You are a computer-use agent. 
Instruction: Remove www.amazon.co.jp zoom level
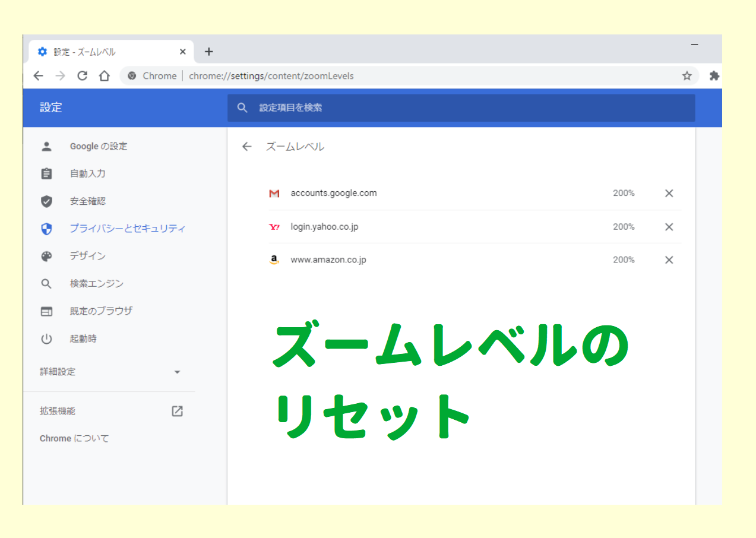tap(669, 260)
